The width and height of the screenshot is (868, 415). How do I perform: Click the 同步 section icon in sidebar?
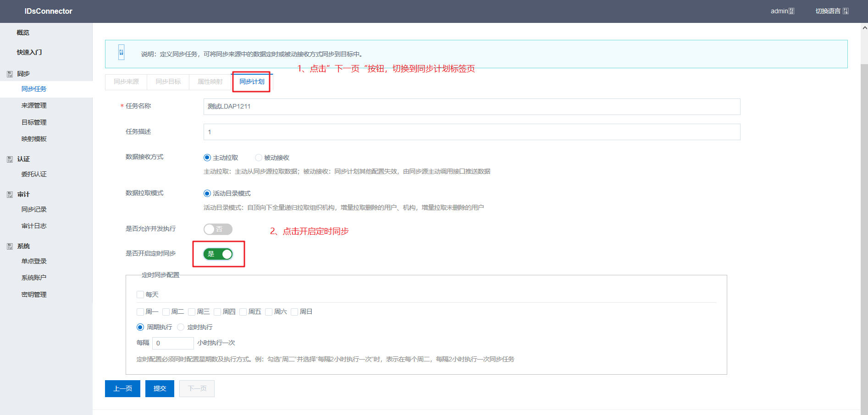pos(10,74)
